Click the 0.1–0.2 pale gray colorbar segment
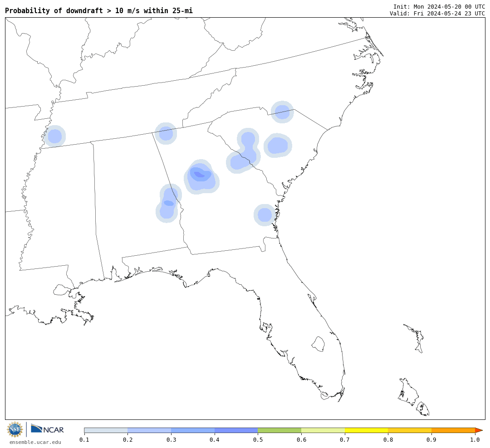 point(106,430)
